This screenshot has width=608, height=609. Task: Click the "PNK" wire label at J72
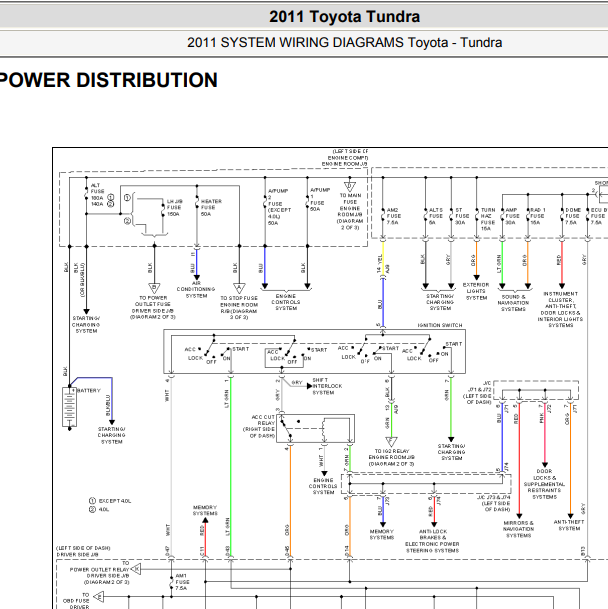542,418
